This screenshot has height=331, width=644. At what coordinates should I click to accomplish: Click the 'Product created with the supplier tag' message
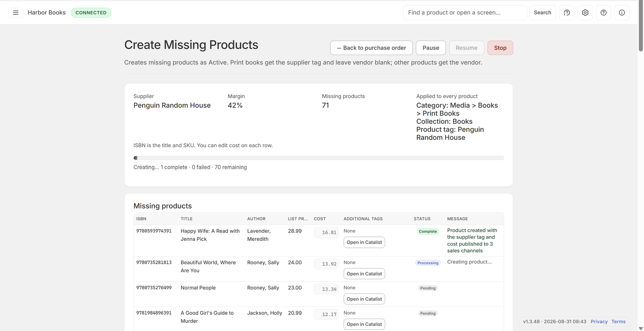[x=472, y=241]
